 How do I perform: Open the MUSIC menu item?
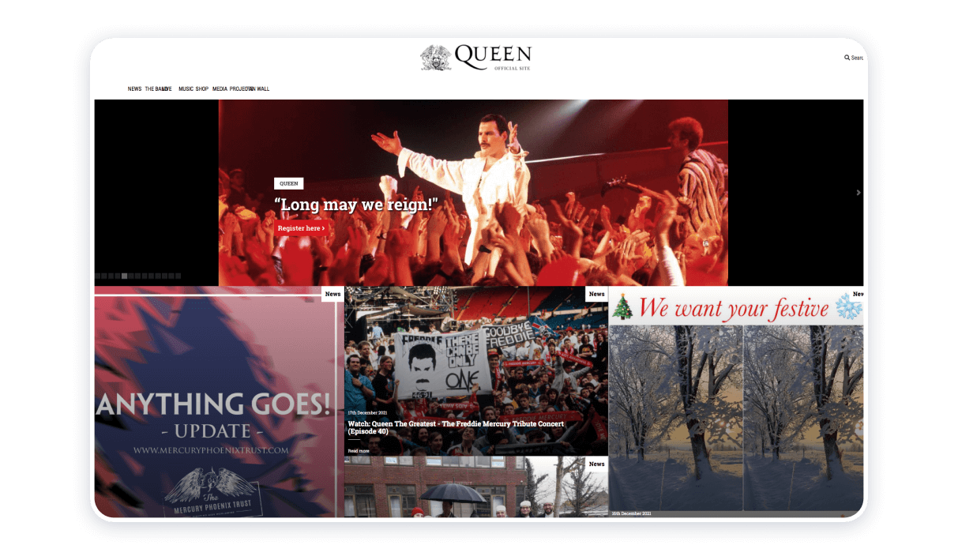coord(186,89)
